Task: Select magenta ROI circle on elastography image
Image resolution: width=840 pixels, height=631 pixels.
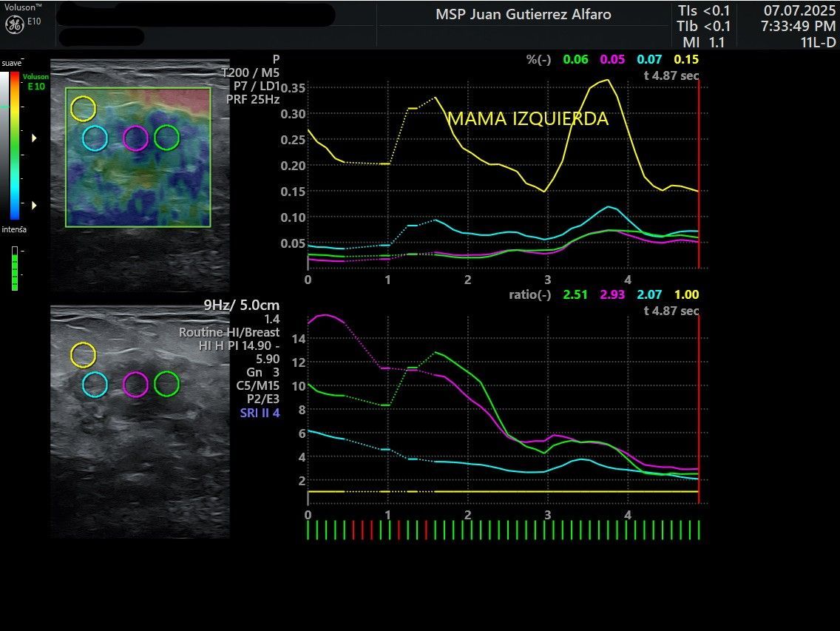Action: 135,138
